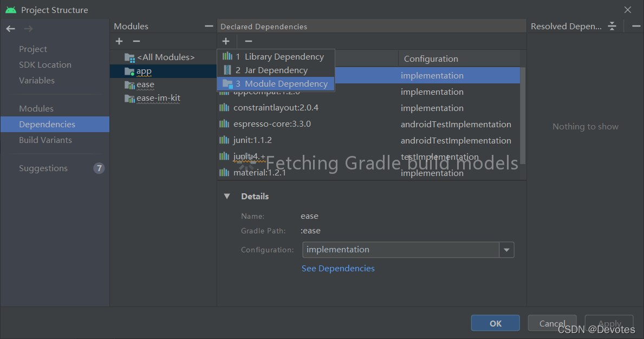The width and height of the screenshot is (644, 339).
Task: Open the Configuration dropdown arrow
Action: (506, 250)
